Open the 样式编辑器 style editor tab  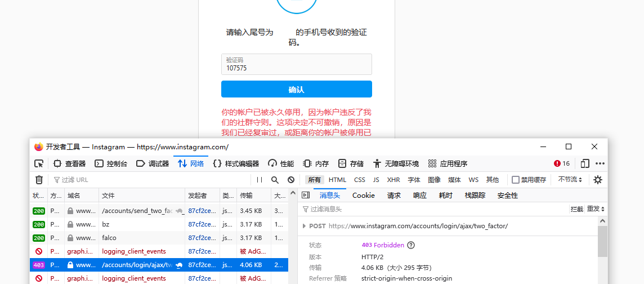(236, 163)
